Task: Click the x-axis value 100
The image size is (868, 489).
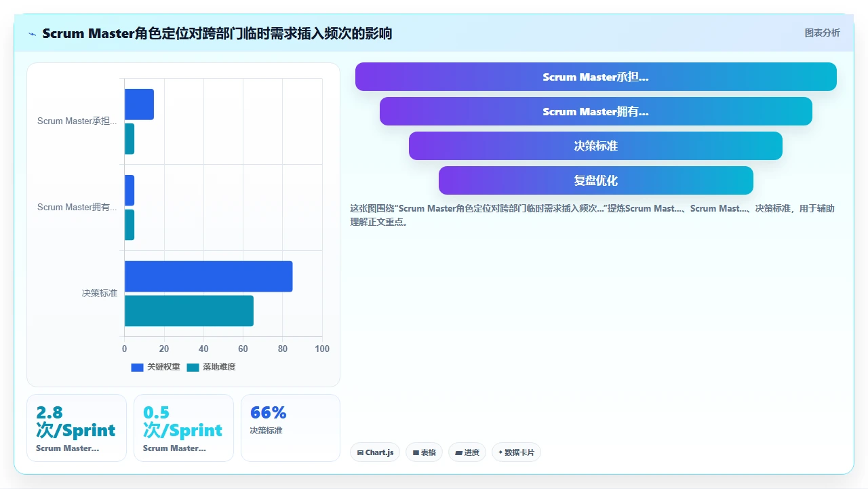Action: 322,349
